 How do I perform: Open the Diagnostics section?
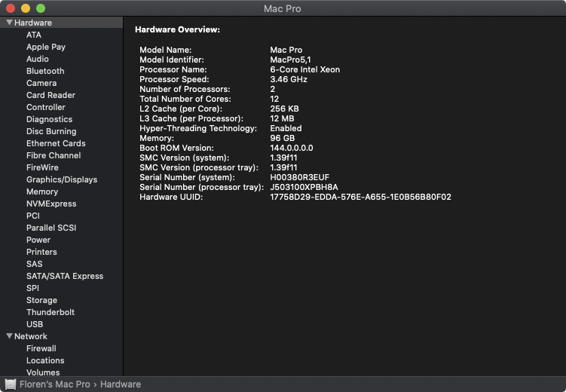[49, 119]
